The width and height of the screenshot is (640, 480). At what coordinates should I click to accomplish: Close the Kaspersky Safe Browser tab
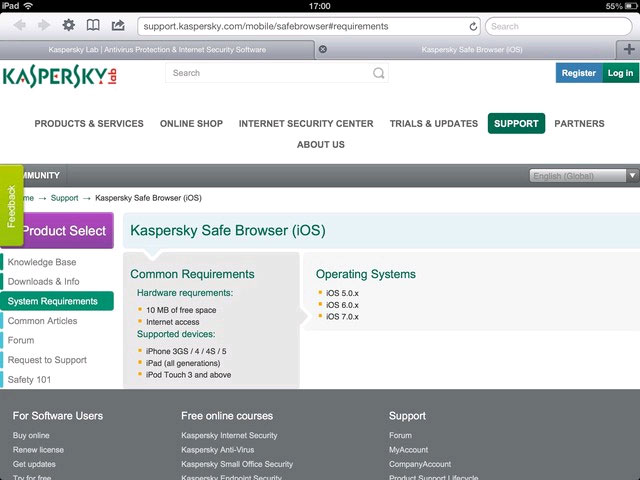coord(322,49)
